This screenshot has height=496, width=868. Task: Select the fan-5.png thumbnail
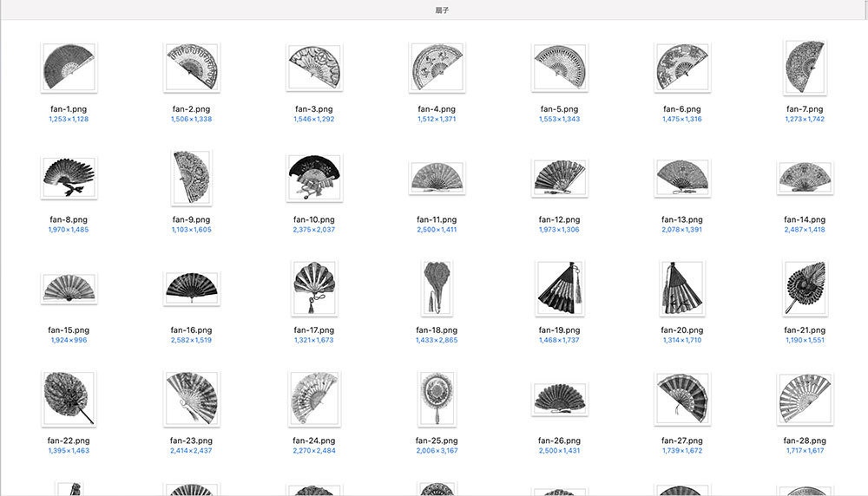(x=560, y=67)
